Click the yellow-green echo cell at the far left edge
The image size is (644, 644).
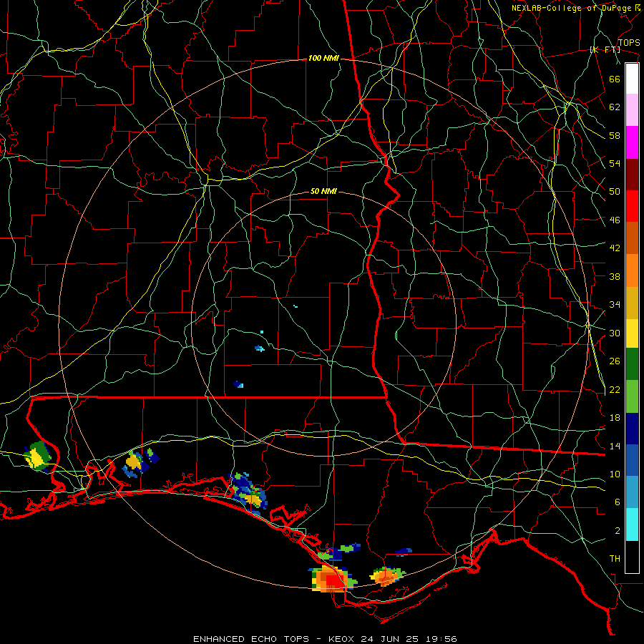point(37,457)
